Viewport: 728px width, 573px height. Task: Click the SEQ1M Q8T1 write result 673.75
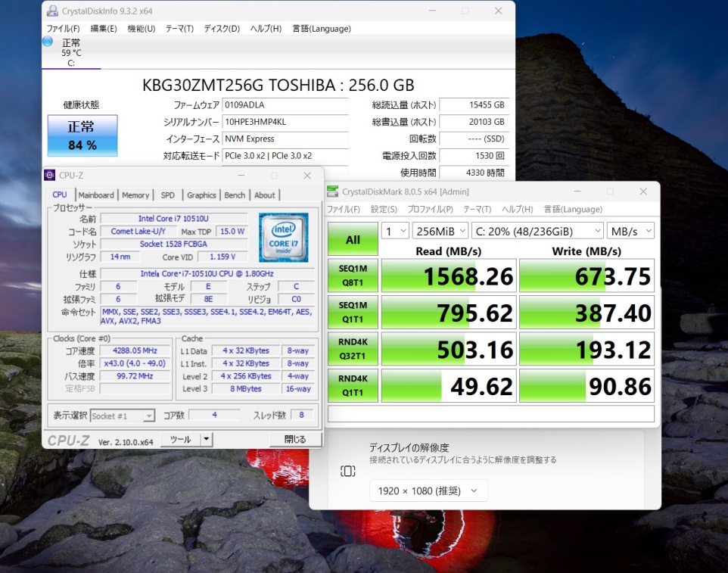point(586,276)
